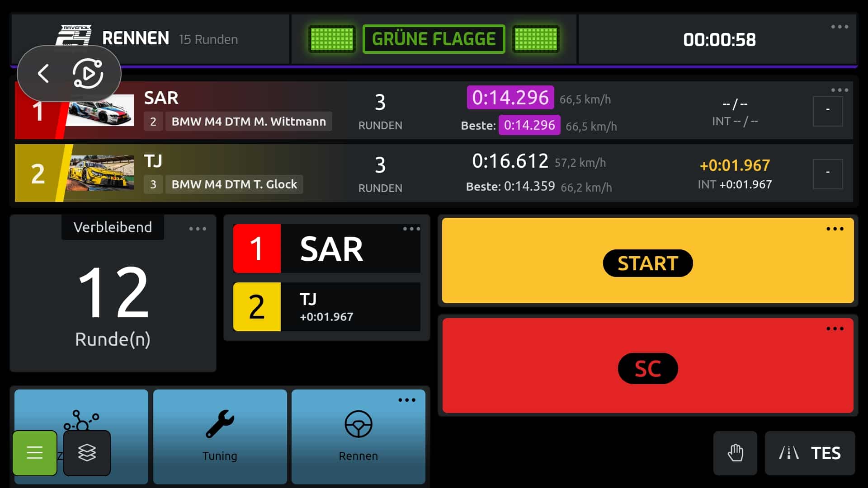The width and height of the screenshot is (868, 488).
Task: Open the Verbleibend panel options dots
Action: click(198, 229)
